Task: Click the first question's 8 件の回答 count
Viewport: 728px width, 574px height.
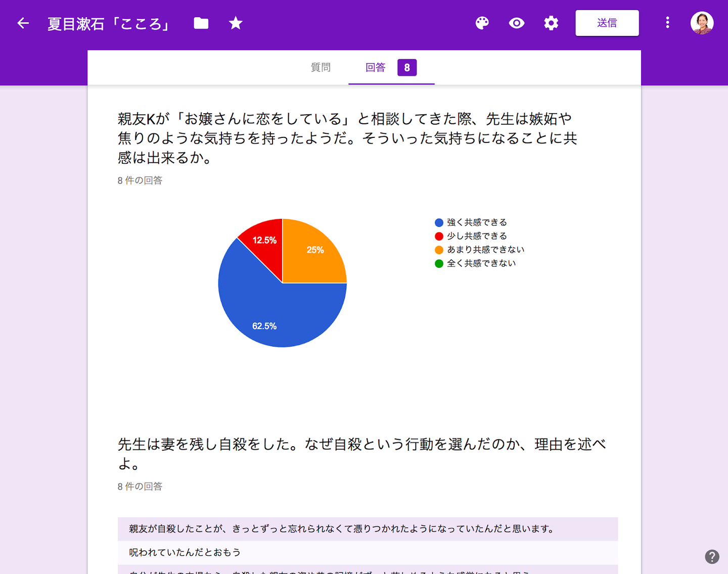Action: [140, 180]
